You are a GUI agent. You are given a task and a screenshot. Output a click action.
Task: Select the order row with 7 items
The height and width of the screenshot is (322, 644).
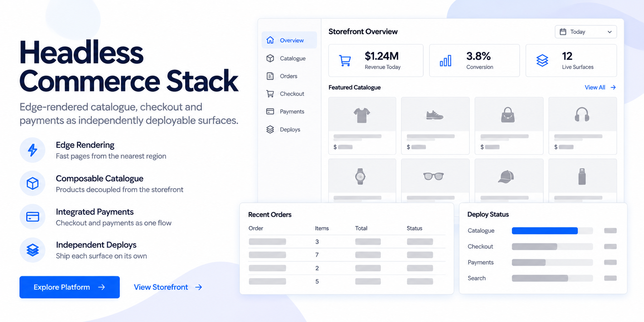pyautogui.click(x=347, y=255)
